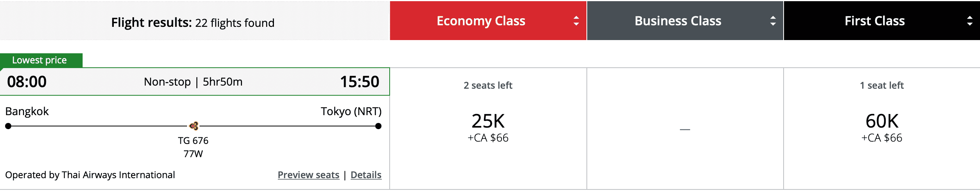The image size is (980, 191).
Task: Select the Business Class column header
Action: pyautogui.click(x=678, y=21)
